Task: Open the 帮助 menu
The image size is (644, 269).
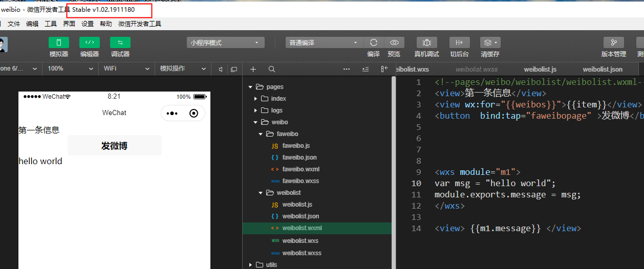Action: coord(106,24)
